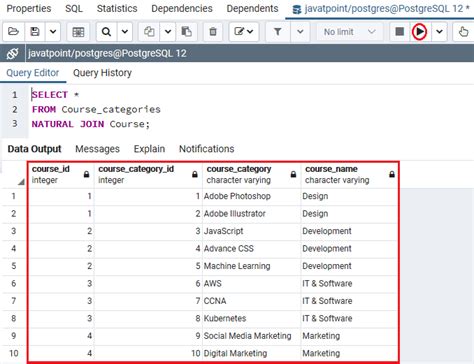Switch to the SQL tab
This screenshot has height=364, width=474.
pos(74,9)
